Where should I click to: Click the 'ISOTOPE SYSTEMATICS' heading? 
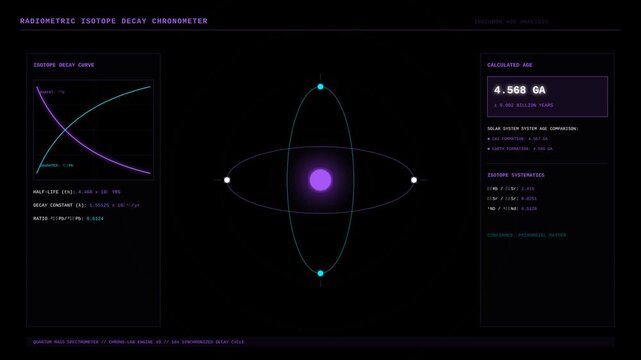point(516,175)
